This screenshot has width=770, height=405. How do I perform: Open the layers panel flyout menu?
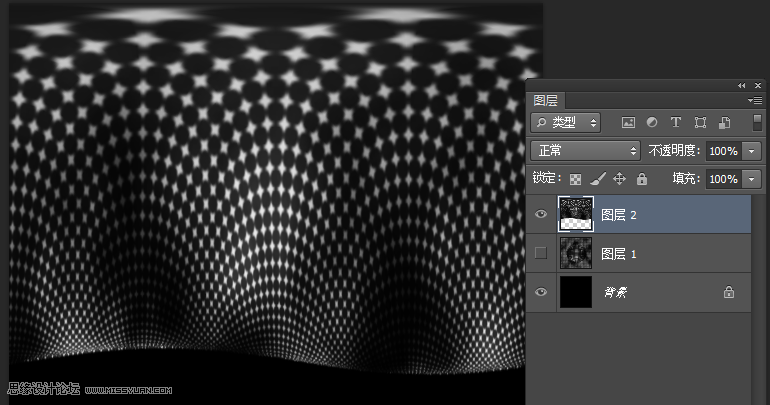[755, 101]
